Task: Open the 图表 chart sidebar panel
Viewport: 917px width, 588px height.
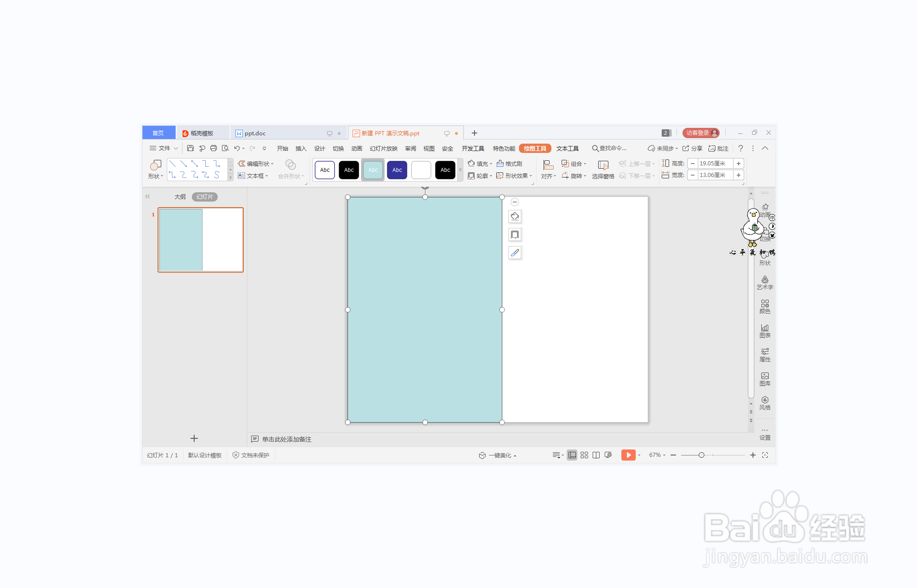Action: (x=765, y=330)
